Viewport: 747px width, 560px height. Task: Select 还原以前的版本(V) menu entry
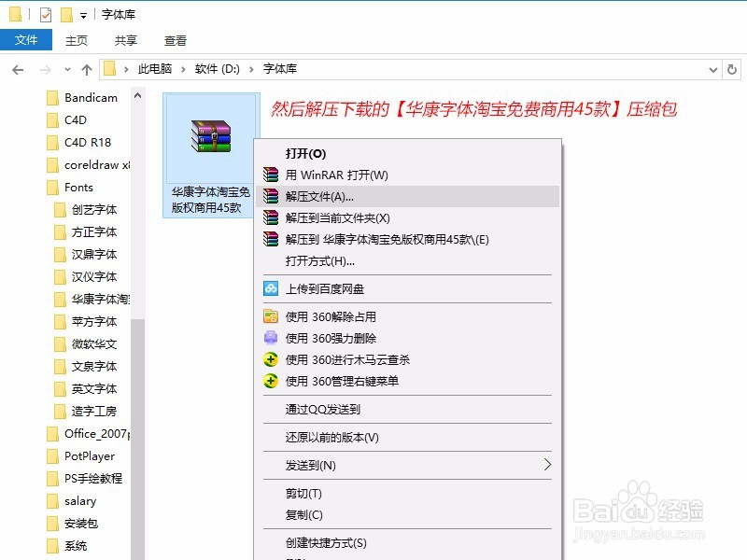(x=408, y=437)
